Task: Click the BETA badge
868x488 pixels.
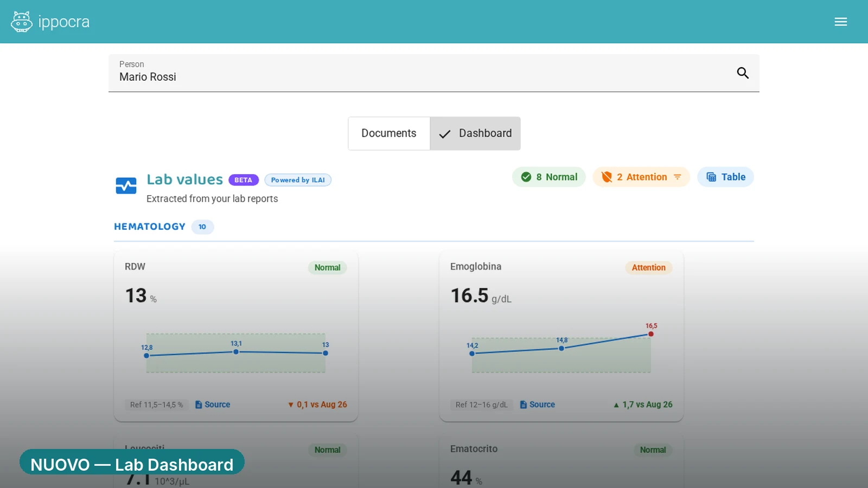Action: click(x=244, y=180)
